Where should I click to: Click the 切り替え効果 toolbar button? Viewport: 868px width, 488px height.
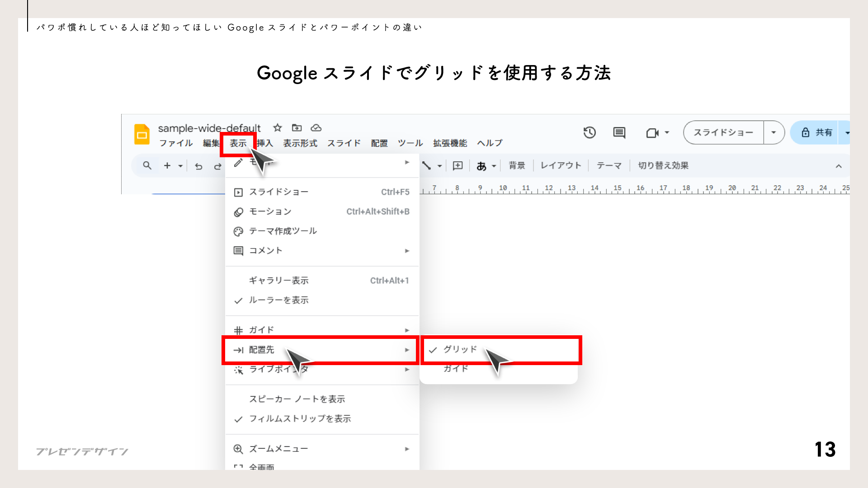pyautogui.click(x=663, y=166)
